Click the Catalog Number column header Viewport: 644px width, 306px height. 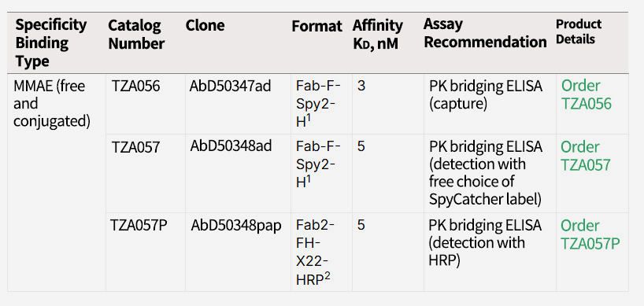(136, 34)
